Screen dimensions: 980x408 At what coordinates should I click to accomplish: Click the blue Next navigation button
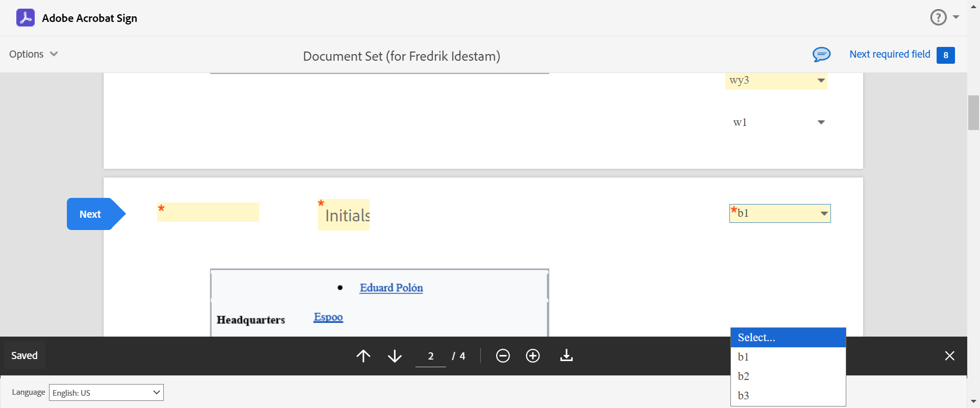point(91,214)
